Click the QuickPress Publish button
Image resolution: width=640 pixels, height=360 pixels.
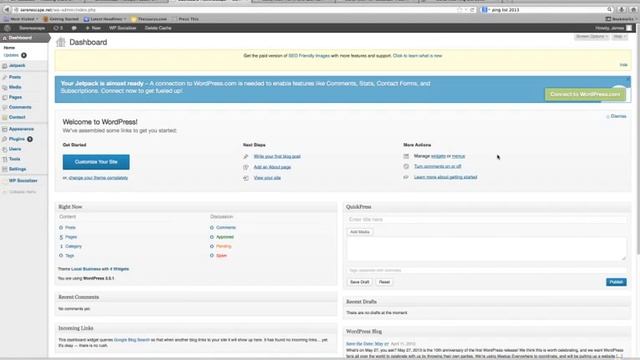coord(616,282)
